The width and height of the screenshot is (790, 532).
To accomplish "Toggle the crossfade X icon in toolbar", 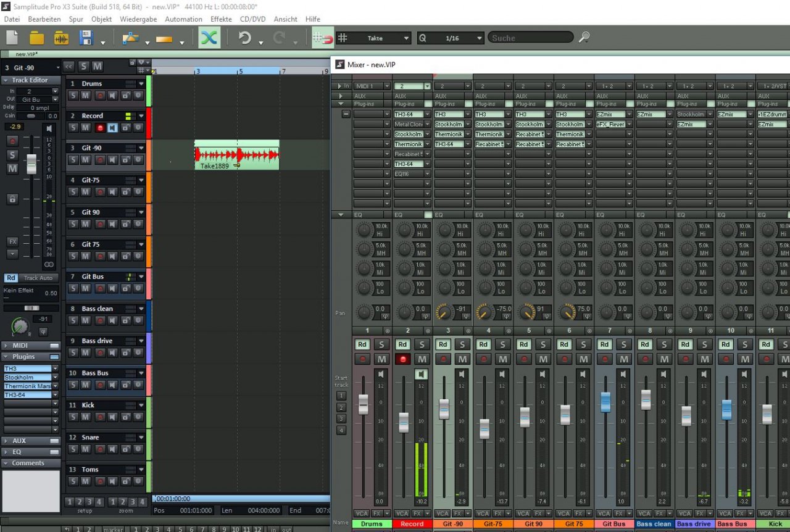I will [209, 38].
